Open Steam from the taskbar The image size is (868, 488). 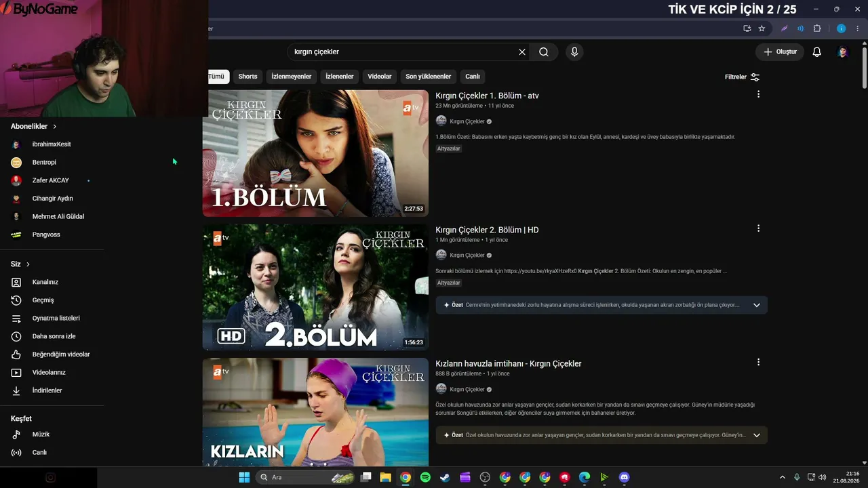point(445,477)
